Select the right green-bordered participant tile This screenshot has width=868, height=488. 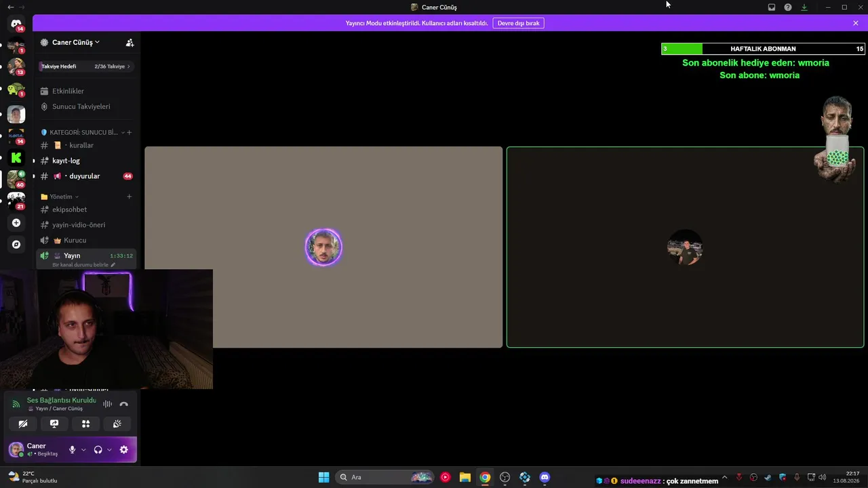(x=685, y=247)
